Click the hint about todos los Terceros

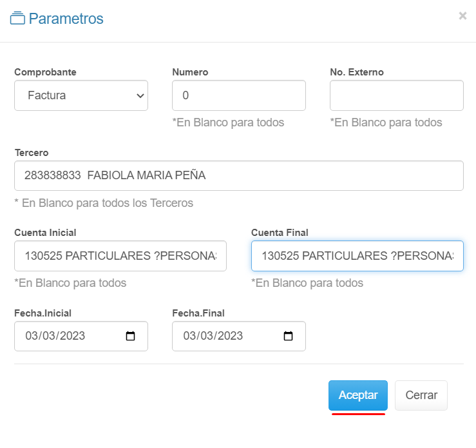104,203
